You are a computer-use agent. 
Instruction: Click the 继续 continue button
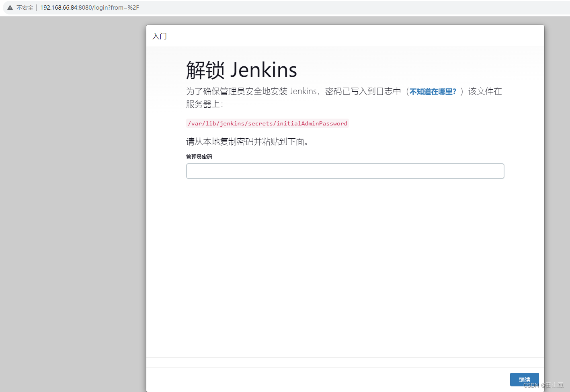click(524, 380)
